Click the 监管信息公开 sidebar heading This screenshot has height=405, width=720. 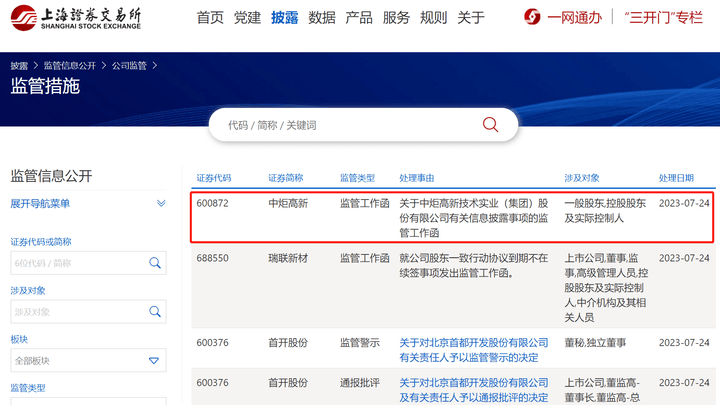(x=51, y=176)
